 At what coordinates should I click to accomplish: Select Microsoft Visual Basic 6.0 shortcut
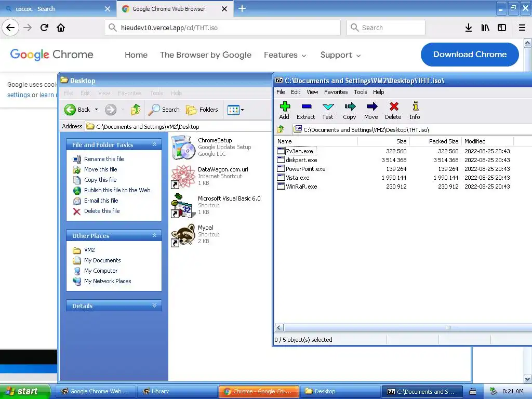pos(183,206)
